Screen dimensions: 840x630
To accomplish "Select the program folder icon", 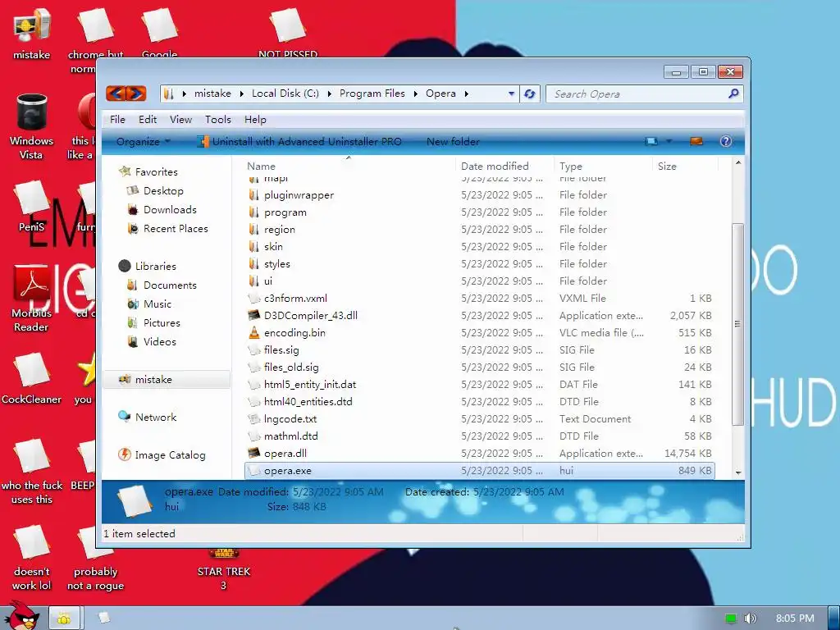I will coord(254,212).
